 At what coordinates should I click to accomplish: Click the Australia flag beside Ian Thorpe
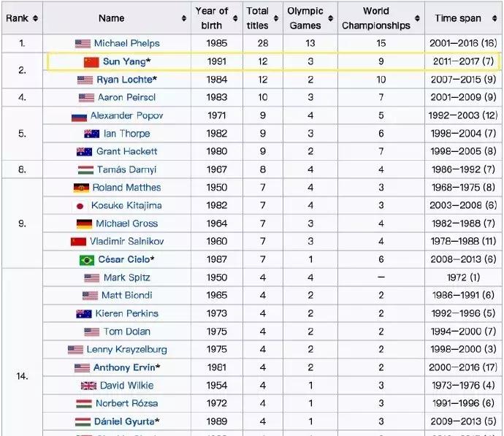[91, 134]
